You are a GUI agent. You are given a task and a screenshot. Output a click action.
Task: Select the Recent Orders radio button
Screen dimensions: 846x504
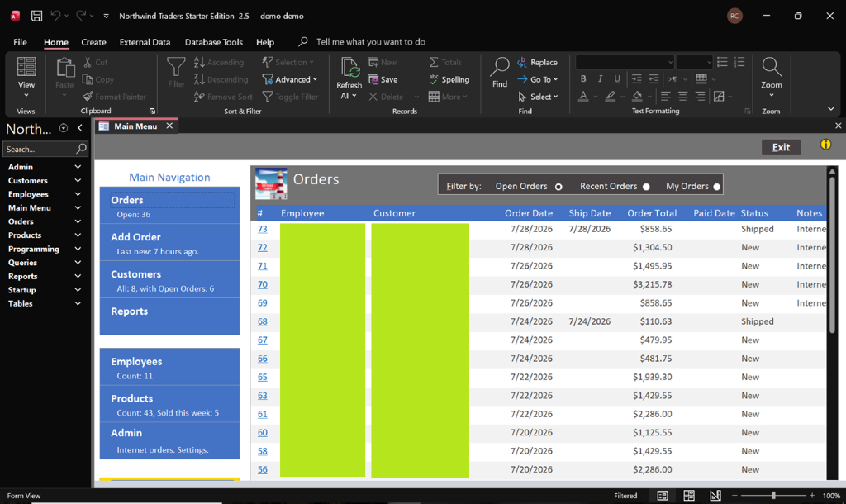click(x=646, y=187)
